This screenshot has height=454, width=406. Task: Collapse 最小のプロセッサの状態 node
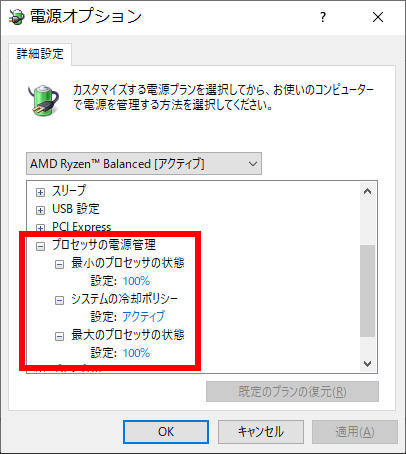[59, 264]
